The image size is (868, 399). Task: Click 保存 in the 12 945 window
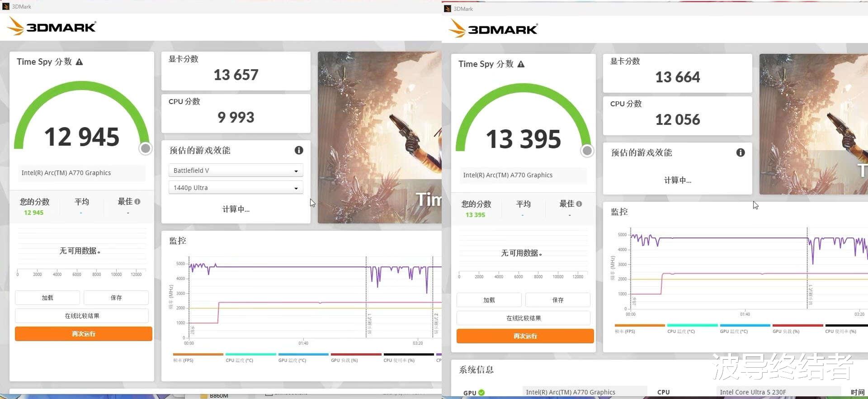(x=116, y=298)
